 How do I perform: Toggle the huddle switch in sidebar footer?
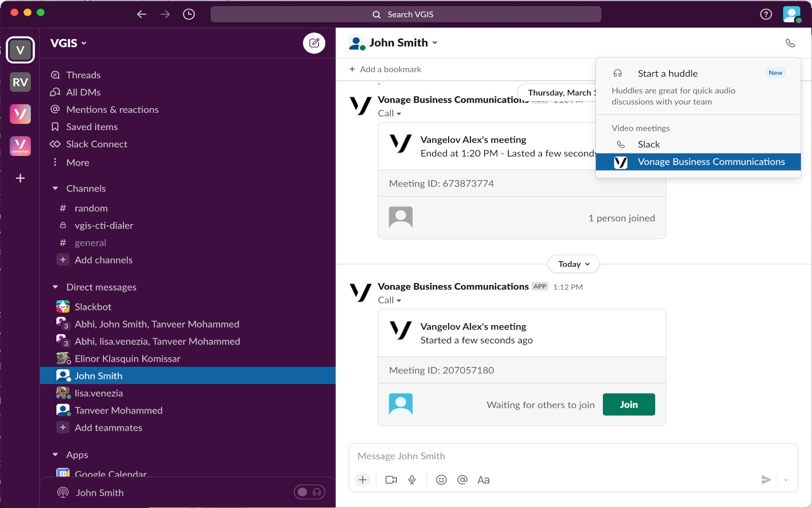[309, 492]
